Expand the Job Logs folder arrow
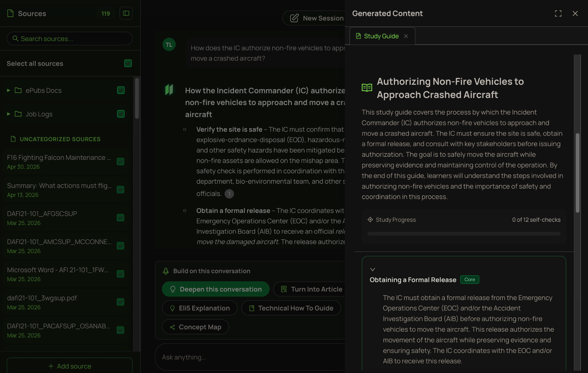Image resolution: width=588 pixels, height=373 pixels. pos(9,114)
